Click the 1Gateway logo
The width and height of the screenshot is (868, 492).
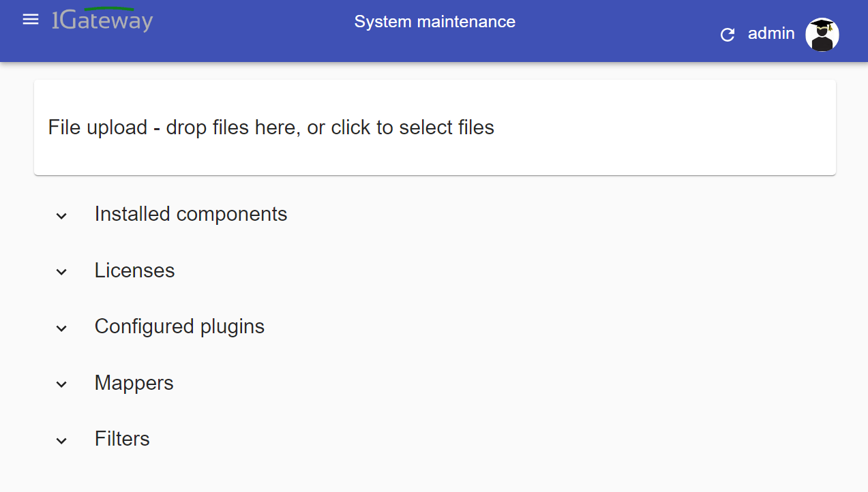click(102, 20)
